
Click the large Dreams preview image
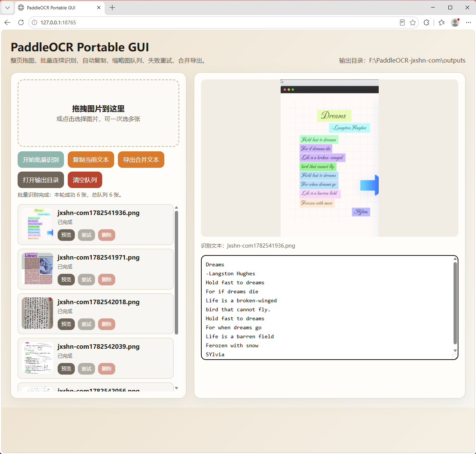click(x=330, y=158)
